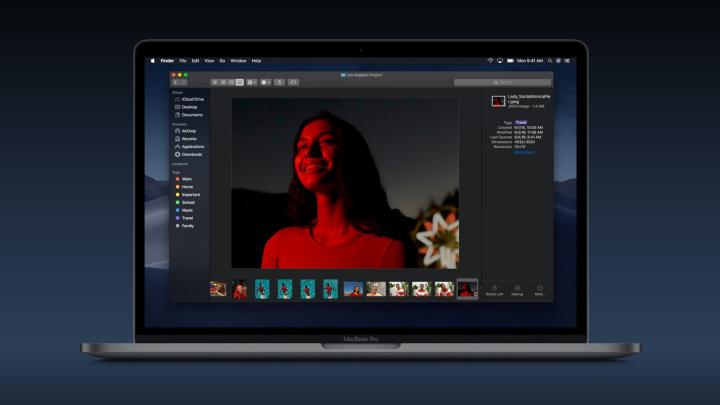Screen dimensions: 720x405
Task: Open the group-by dropdown in toolbar
Action: [x=252, y=82]
